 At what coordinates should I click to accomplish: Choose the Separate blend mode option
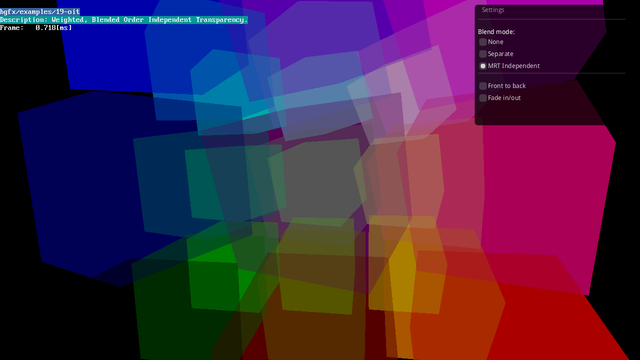[483, 54]
